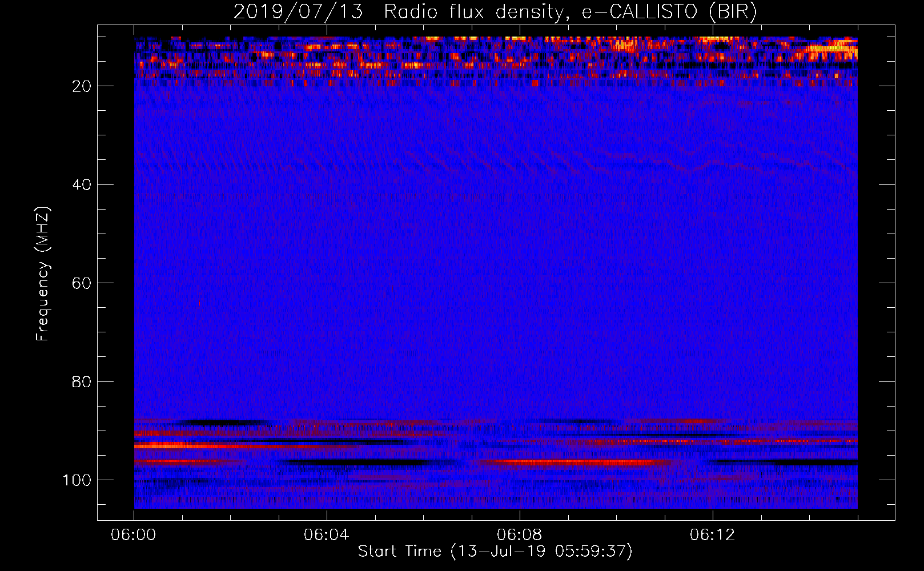The image size is (924, 571).
Task: Click the 06:08 time tick label
Action: (x=519, y=535)
